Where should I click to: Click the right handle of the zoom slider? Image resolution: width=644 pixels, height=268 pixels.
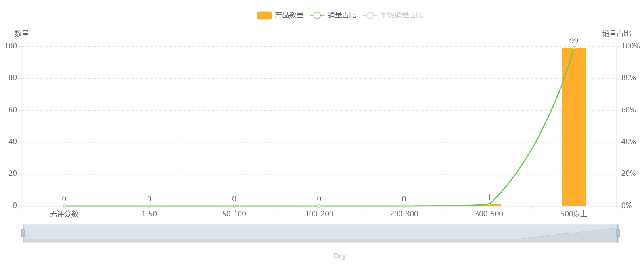(x=618, y=233)
